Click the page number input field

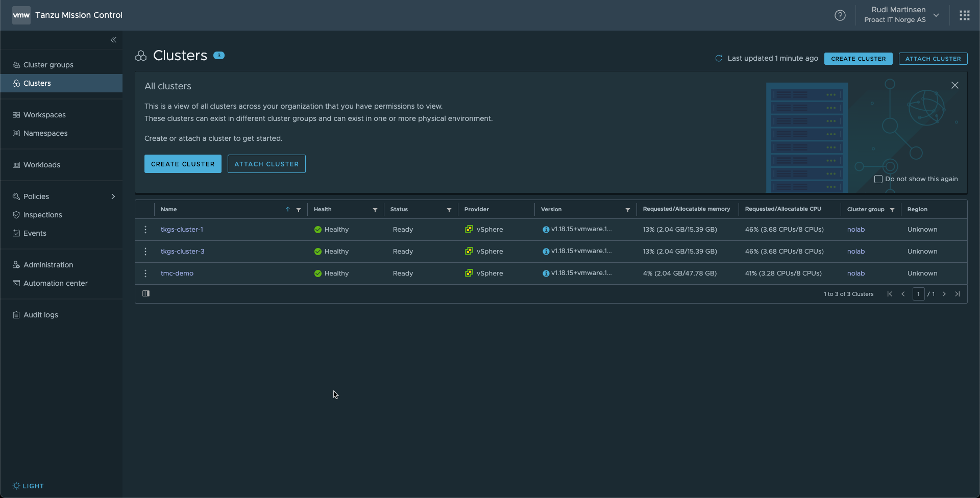click(918, 294)
